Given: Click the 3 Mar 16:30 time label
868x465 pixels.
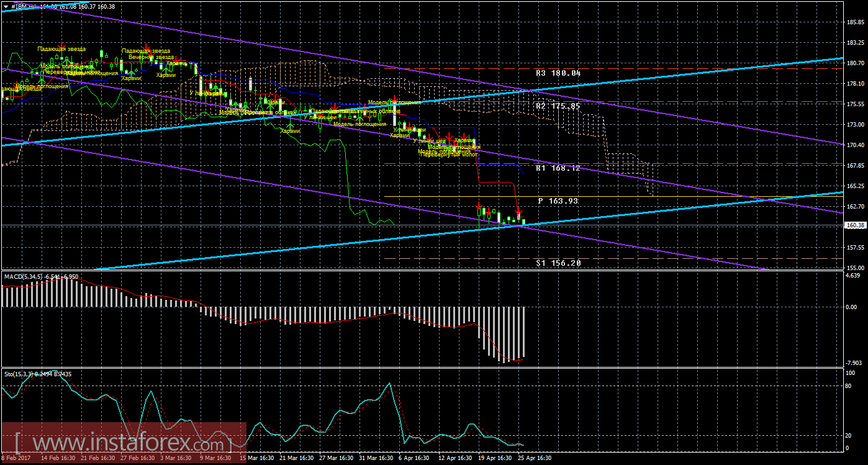Looking at the screenshot, I should [176, 458].
